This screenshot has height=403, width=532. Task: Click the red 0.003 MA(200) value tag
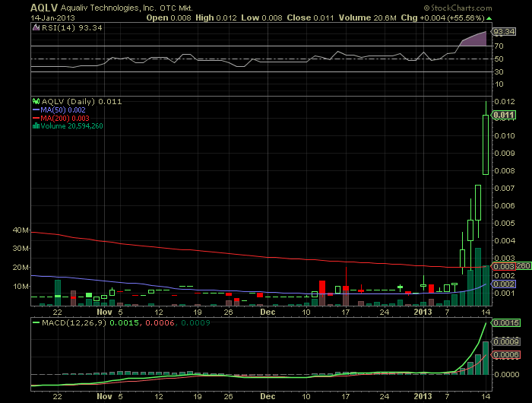pyautogui.click(x=503, y=267)
